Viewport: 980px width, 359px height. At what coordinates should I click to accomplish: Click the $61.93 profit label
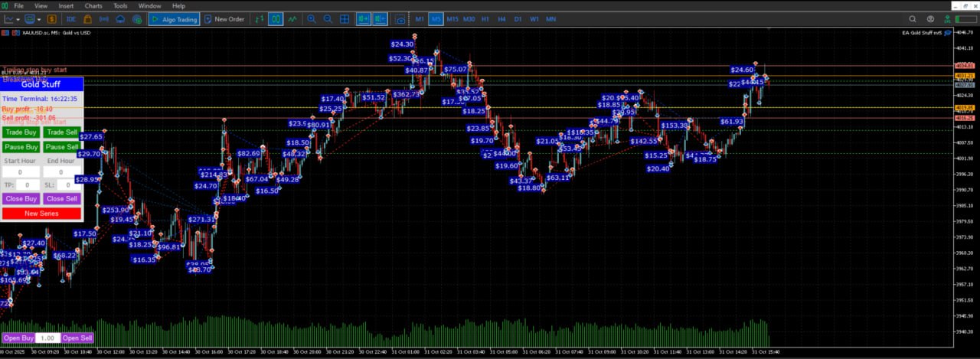click(732, 122)
